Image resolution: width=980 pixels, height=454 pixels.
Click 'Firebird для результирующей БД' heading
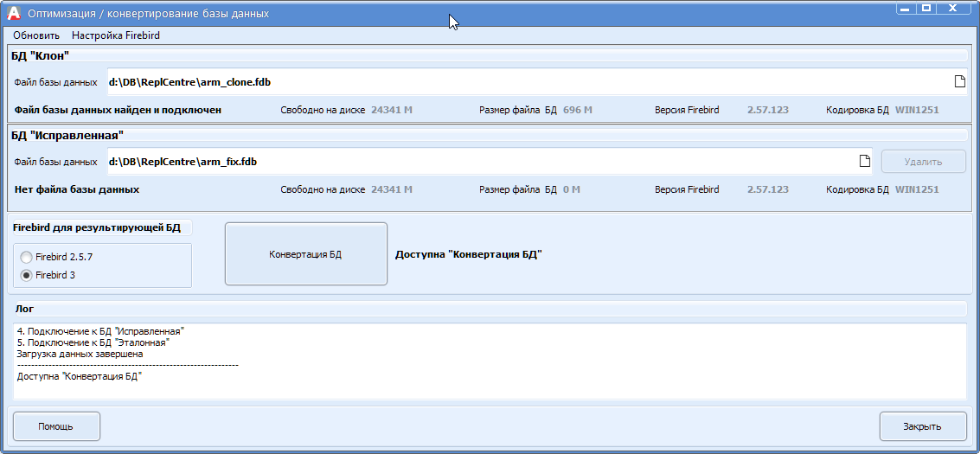click(96, 227)
